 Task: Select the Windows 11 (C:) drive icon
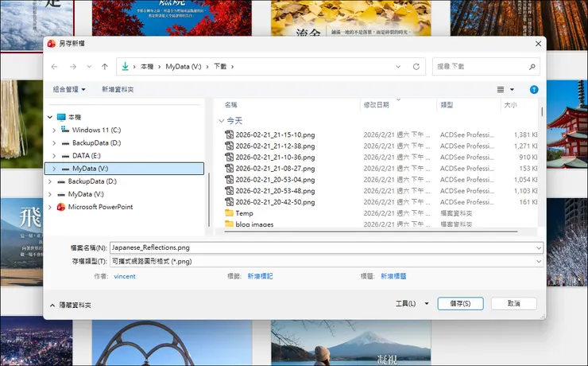(65, 130)
